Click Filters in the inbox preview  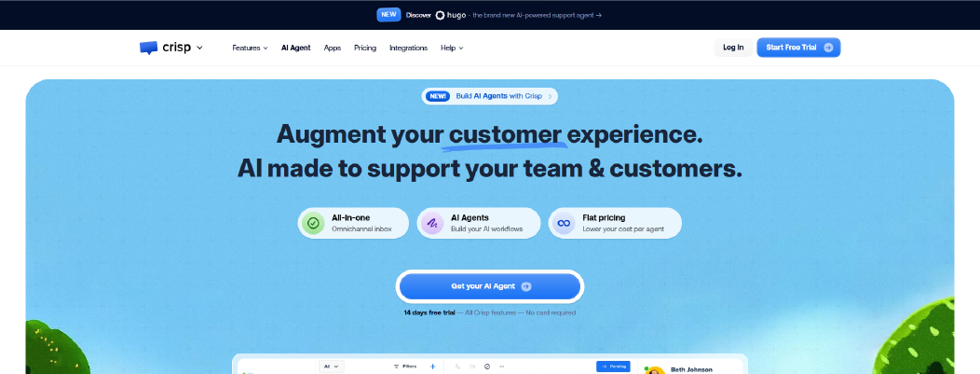pos(405,367)
